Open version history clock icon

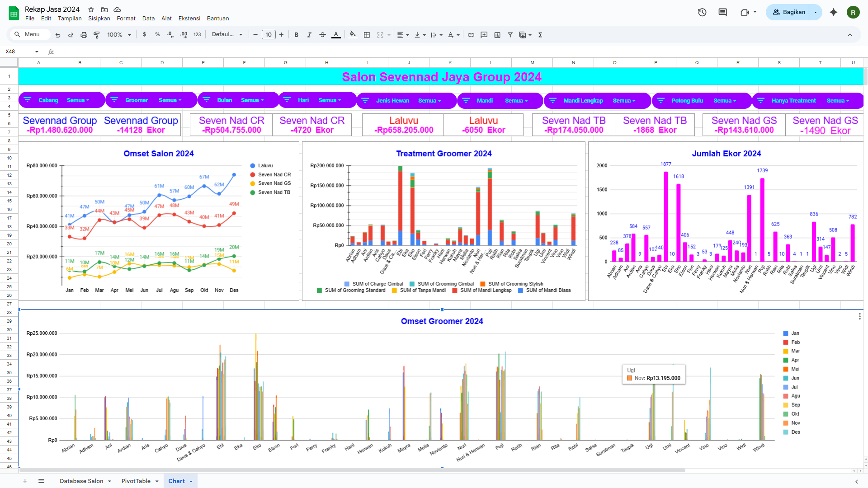coord(702,12)
